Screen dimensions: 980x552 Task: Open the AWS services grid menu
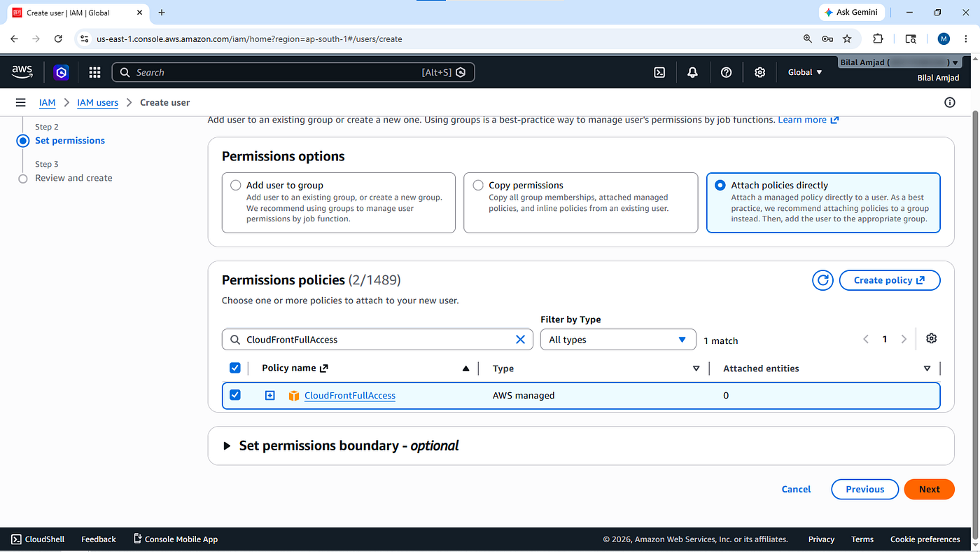pyautogui.click(x=94, y=72)
